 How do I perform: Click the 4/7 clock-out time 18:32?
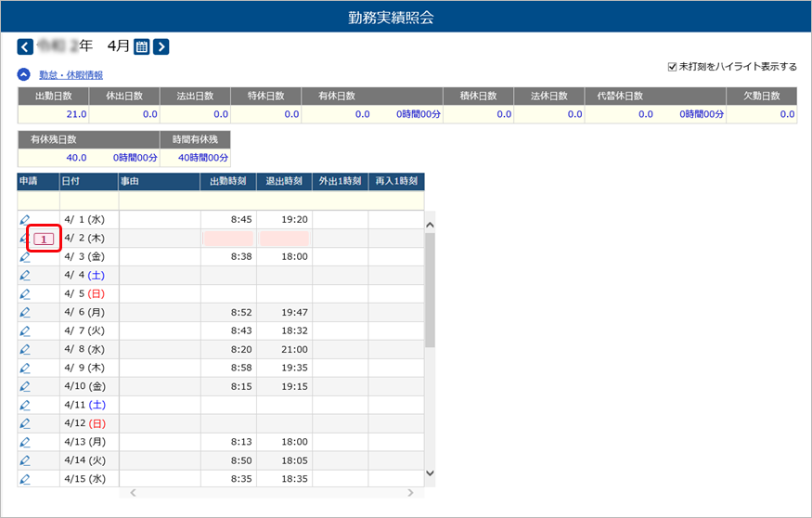point(295,331)
